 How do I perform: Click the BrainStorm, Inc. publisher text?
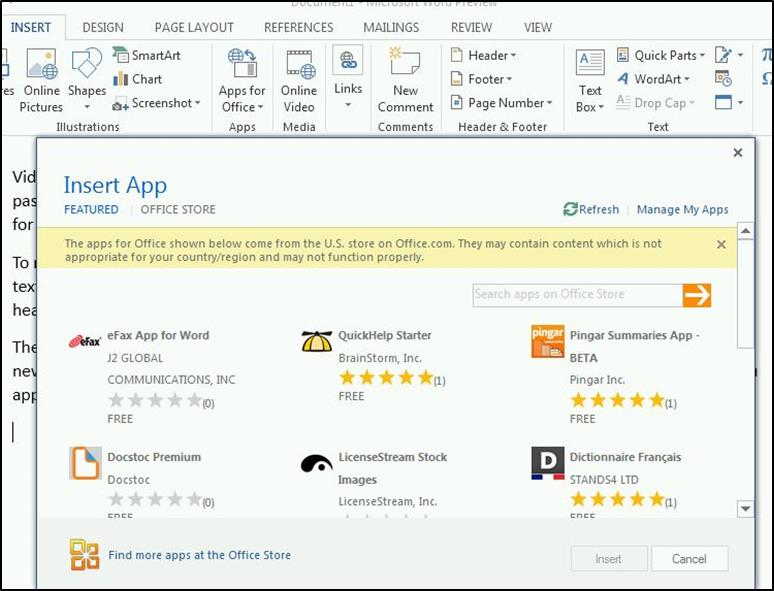click(380, 358)
